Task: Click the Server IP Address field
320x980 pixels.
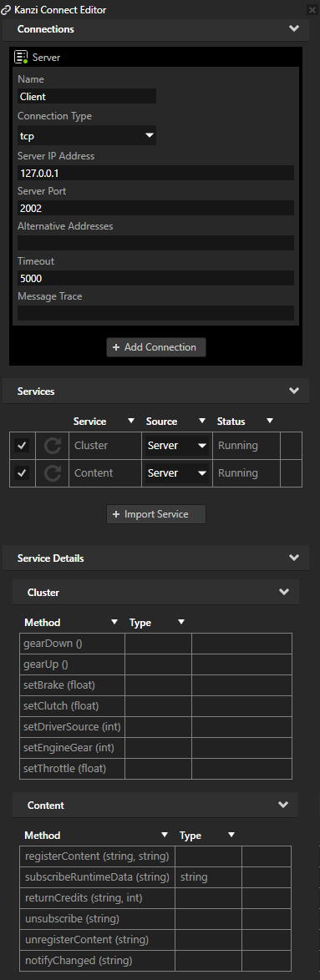Action: (x=155, y=173)
